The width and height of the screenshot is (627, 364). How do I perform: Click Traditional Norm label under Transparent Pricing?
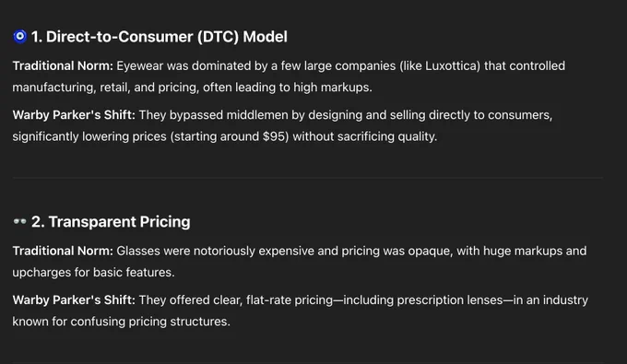tap(63, 251)
